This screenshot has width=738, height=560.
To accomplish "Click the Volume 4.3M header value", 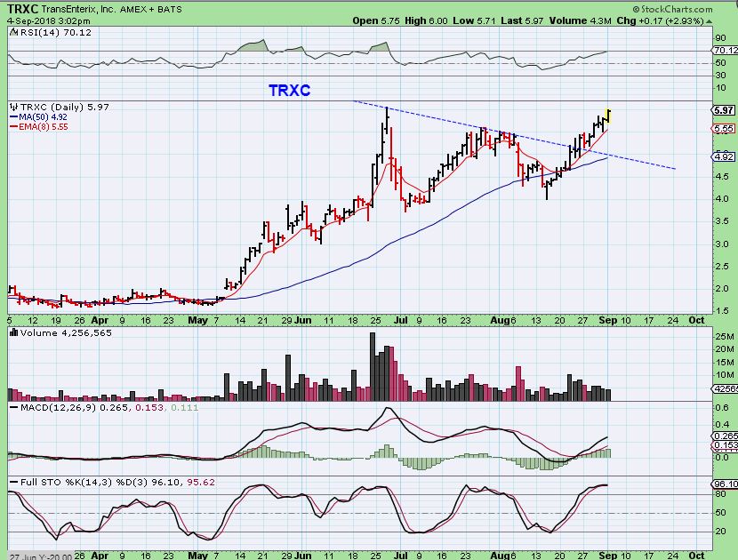I will pyautogui.click(x=581, y=20).
